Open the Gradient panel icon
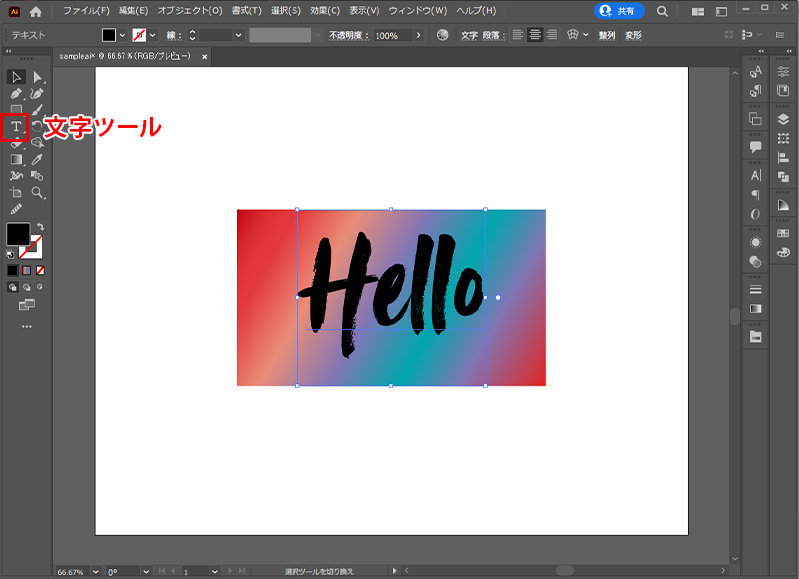This screenshot has height=579, width=799. coord(755,309)
